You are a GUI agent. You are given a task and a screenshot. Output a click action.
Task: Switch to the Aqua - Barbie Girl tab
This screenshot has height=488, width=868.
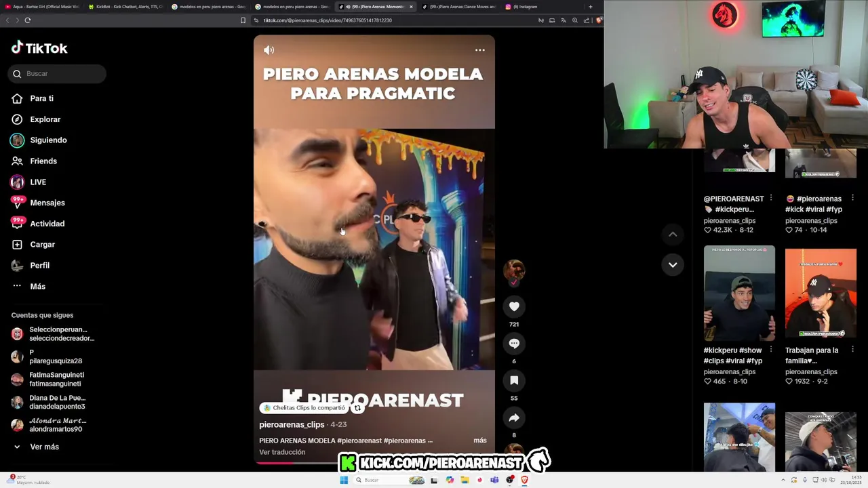42,7
